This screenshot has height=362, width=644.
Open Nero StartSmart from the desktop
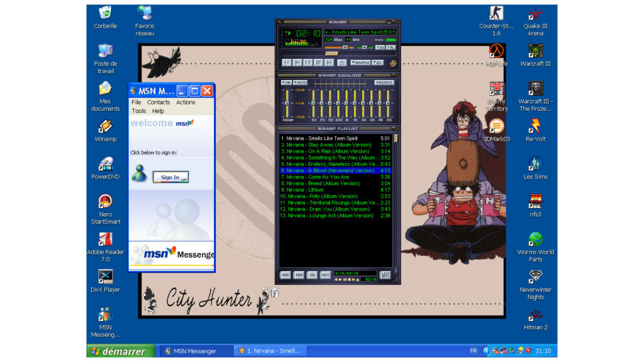coord(104,200)
